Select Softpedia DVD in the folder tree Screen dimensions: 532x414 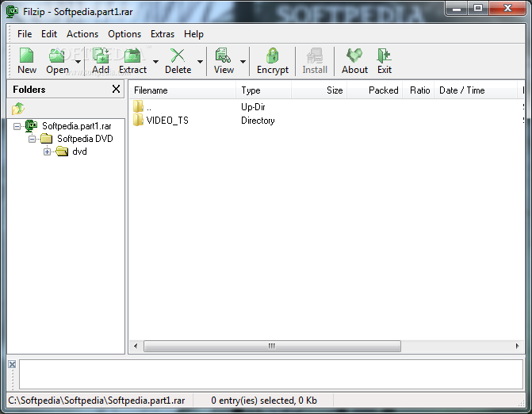[x=85, y=139]
